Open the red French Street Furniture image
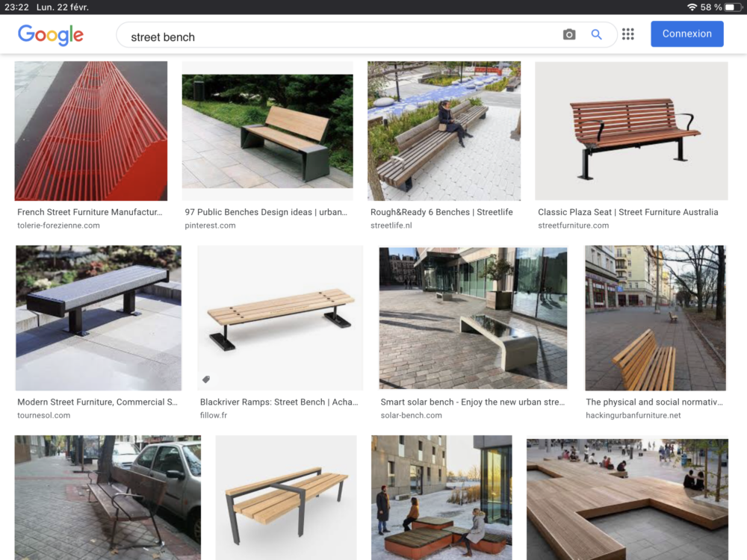This screenshot has width=747, height=560. coord(91,131)
